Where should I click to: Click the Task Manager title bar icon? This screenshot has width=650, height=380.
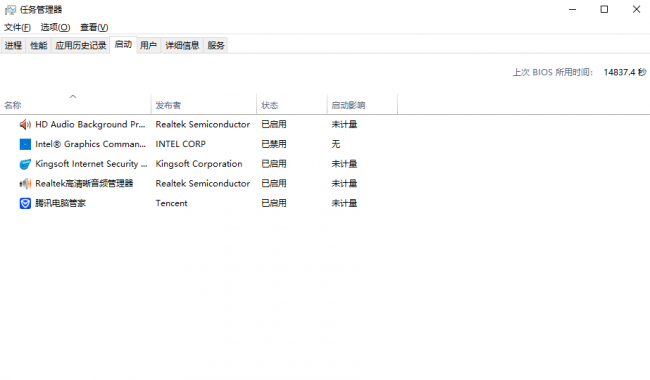[x=10, y=10]
